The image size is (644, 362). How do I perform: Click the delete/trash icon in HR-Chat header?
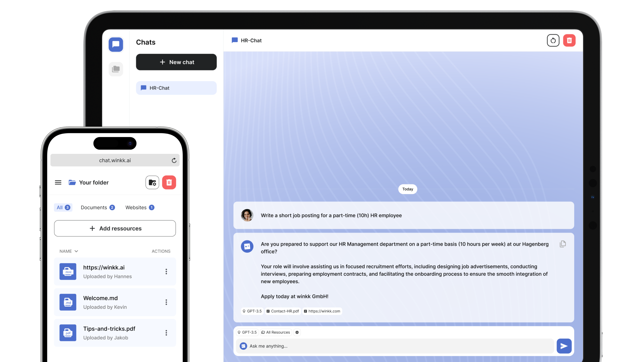(x=569, y=40)
